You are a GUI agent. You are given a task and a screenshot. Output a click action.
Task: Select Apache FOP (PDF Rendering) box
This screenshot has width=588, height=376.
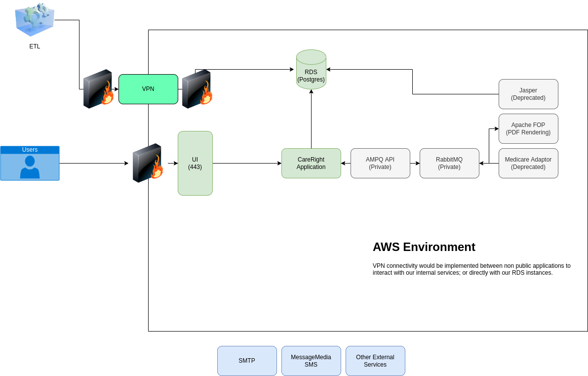click(x=528, y=129)
